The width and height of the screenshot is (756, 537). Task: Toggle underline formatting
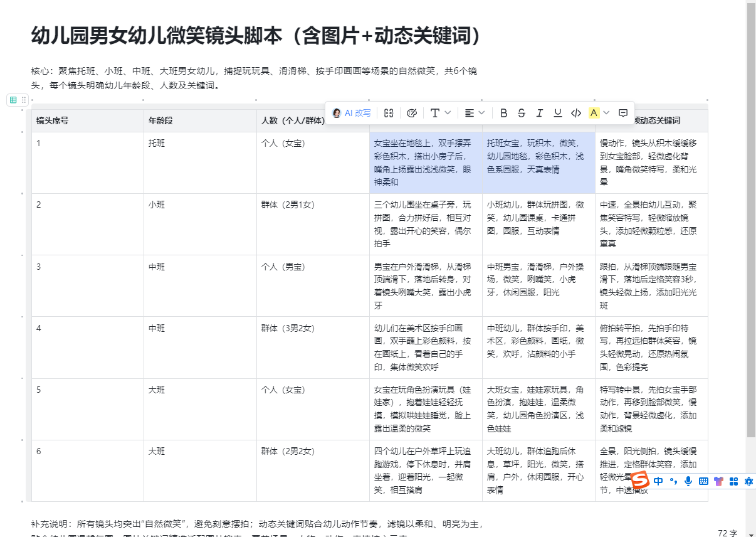pyautogui.click(x=558, y=113)
